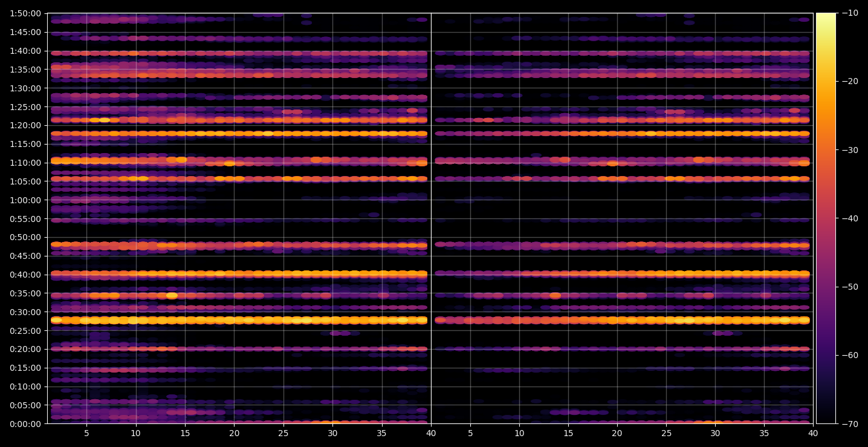Screen dimensions: 868x447
Task: Select the −20 colorbar tick label
Action: tap(847, 82)
